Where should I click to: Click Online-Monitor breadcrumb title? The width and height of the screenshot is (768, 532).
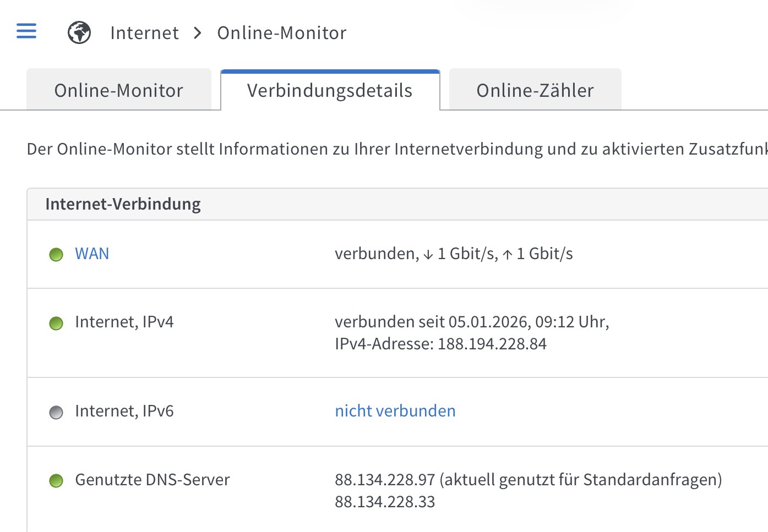(x=281, y=33)
